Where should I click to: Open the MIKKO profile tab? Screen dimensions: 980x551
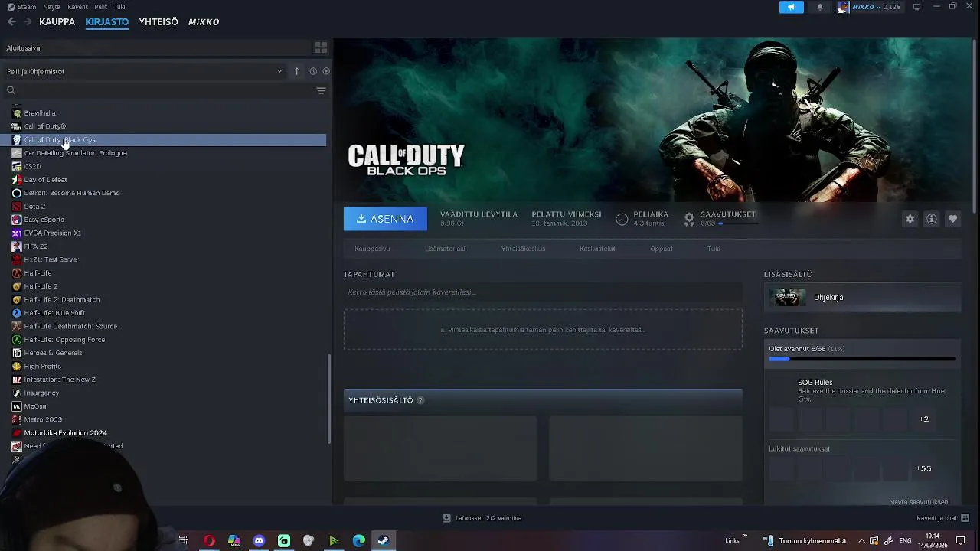pos(204,21)
